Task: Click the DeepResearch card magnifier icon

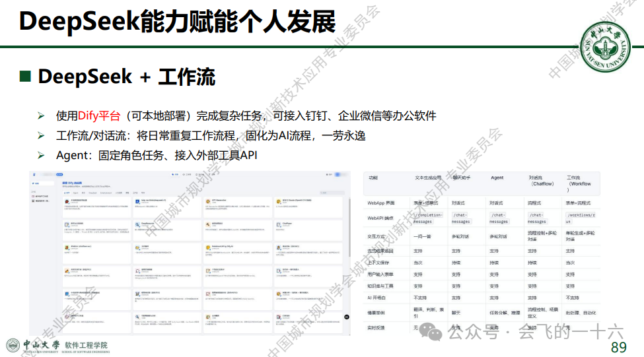Action: [x=137, y=224]
